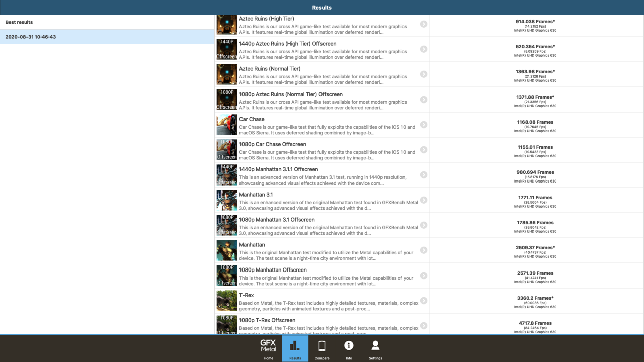The width and height of the screenshot is (644, 362).
Task: Click the 1080p Car Chase Offscreen thumbnail
Action: (227, 150)
